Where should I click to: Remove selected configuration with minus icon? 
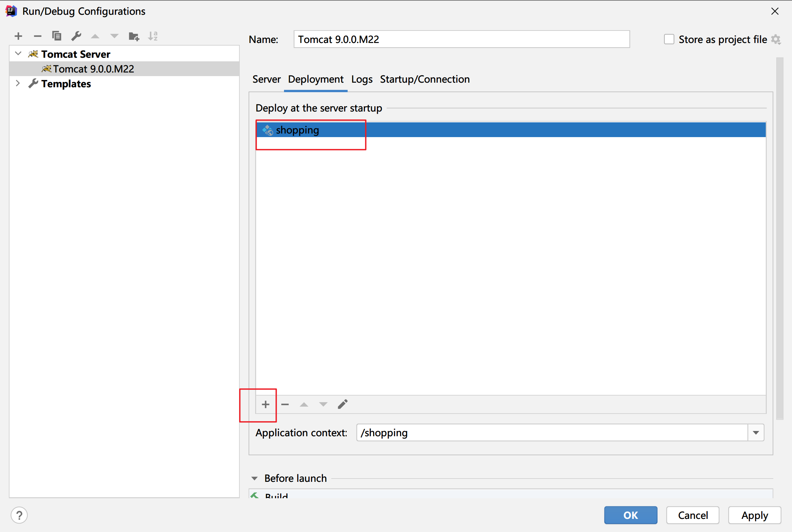click(x=38, y=36)
